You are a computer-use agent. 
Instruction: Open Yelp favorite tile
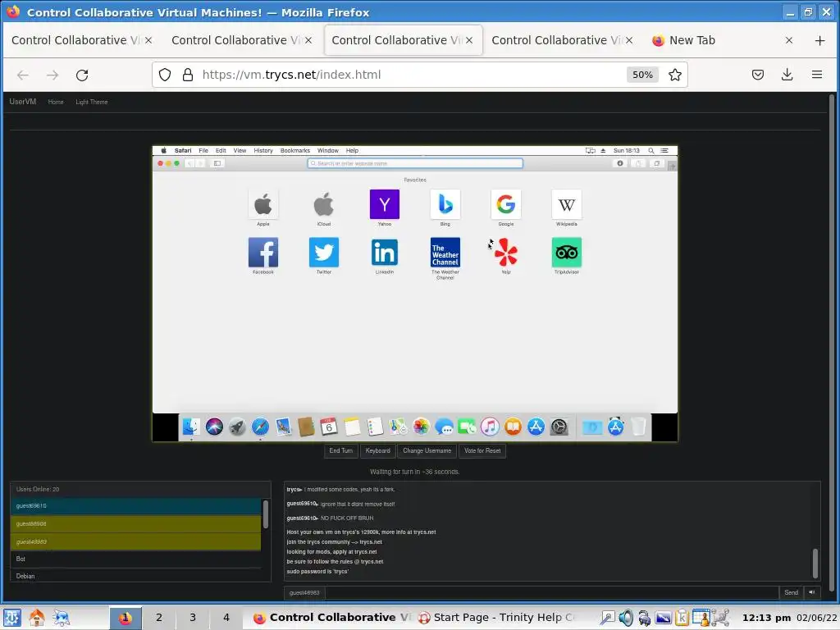coord(505,253)
